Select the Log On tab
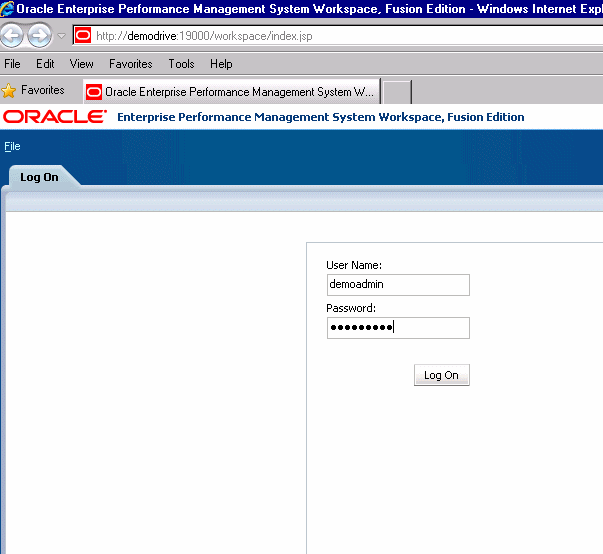The image size is (603, 554). (39, 177)
